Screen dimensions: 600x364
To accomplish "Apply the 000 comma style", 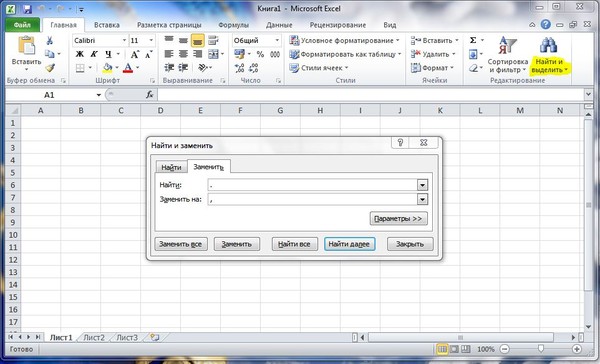I will [x=275, y=54].
